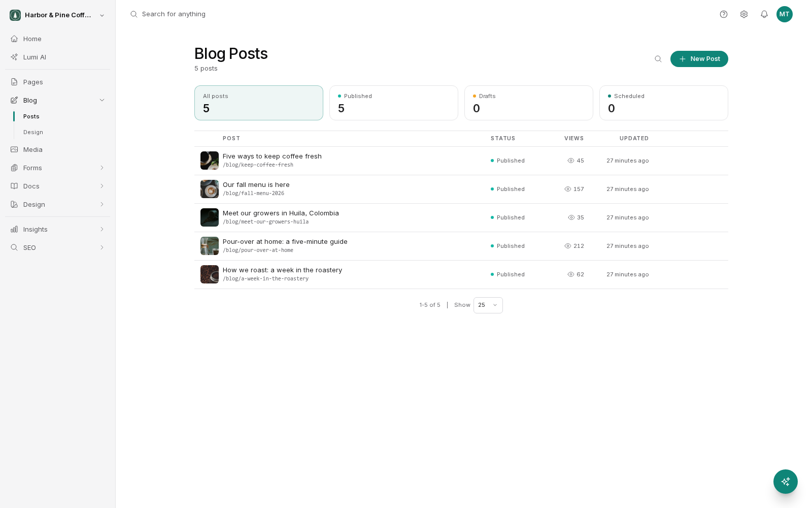
Task: Click views eye icon showing 157
Action: [568, 189]
